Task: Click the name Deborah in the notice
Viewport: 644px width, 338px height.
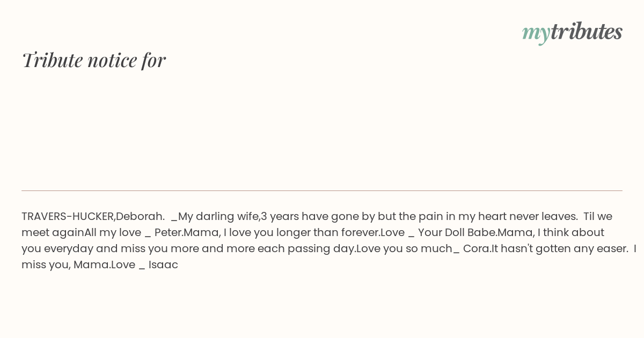Action: [140, 216]
